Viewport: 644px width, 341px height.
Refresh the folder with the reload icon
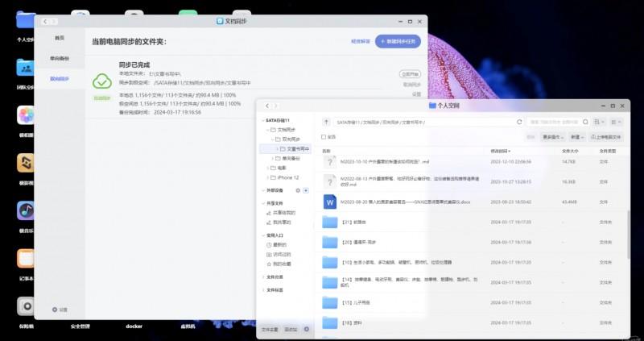pyautogui.click(x=519, y=123)
